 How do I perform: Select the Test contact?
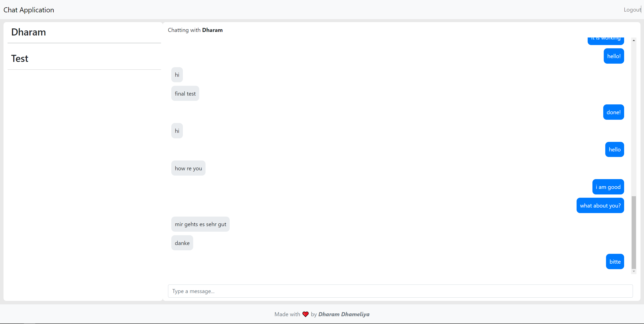tap(20, 59)
